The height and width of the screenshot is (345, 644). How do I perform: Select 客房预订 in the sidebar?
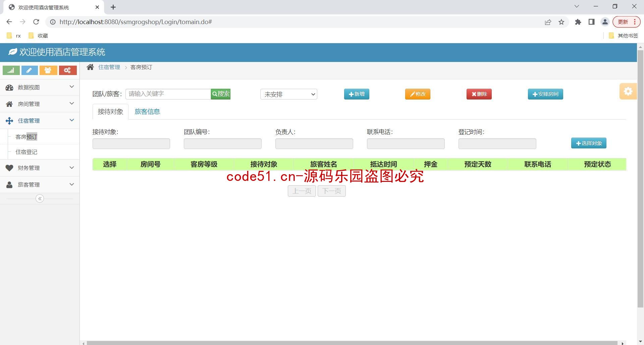[x=26, y=137]
